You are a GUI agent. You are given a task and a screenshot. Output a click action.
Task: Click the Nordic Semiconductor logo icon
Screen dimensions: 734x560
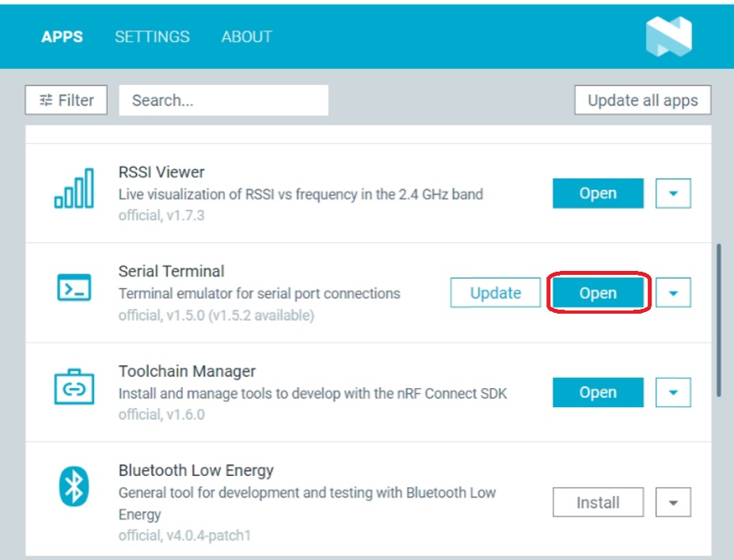(668, 37)
